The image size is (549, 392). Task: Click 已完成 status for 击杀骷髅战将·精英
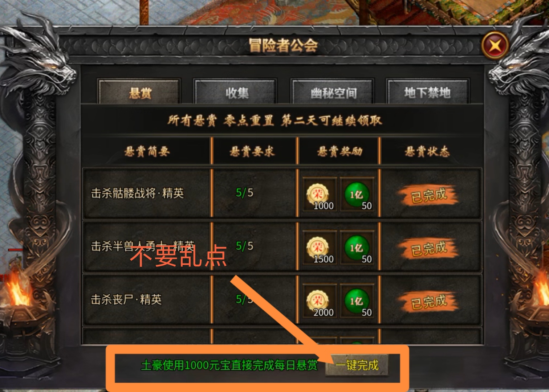428,195
